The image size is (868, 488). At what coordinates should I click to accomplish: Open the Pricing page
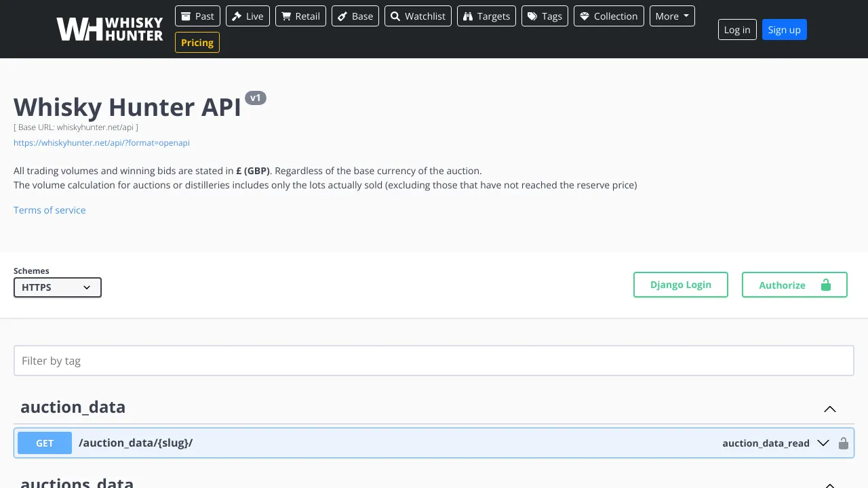[x=197, y=43]
